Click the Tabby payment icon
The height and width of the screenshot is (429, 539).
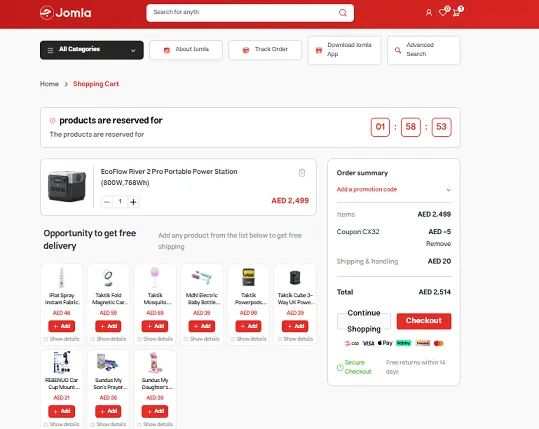(403, 343)
